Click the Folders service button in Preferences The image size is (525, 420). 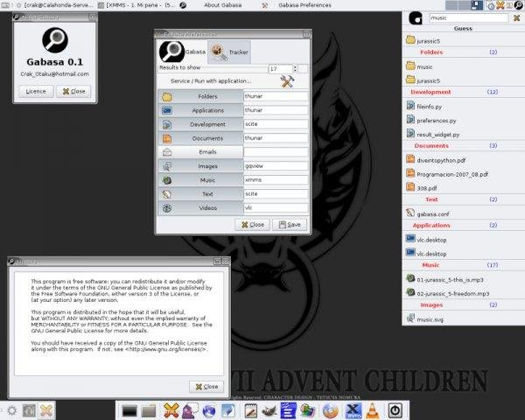coord(200,96)
